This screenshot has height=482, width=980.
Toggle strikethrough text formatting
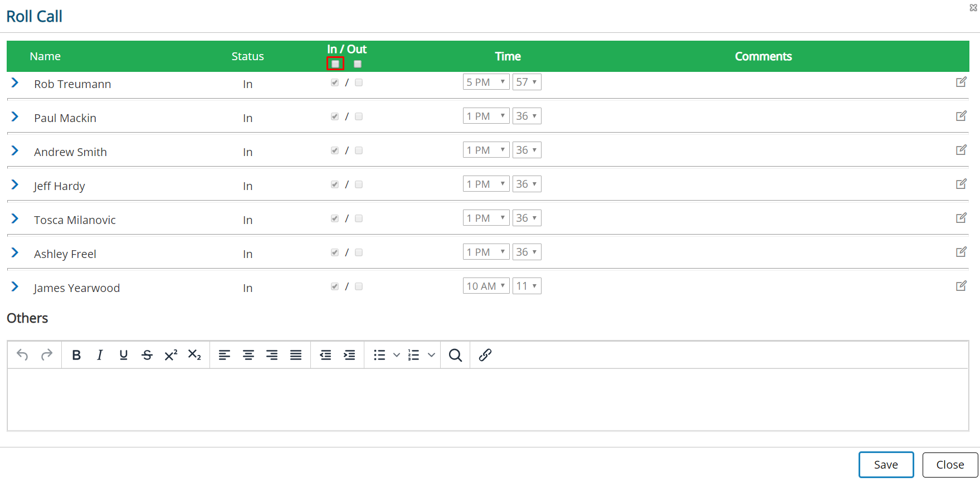(147, 355)
